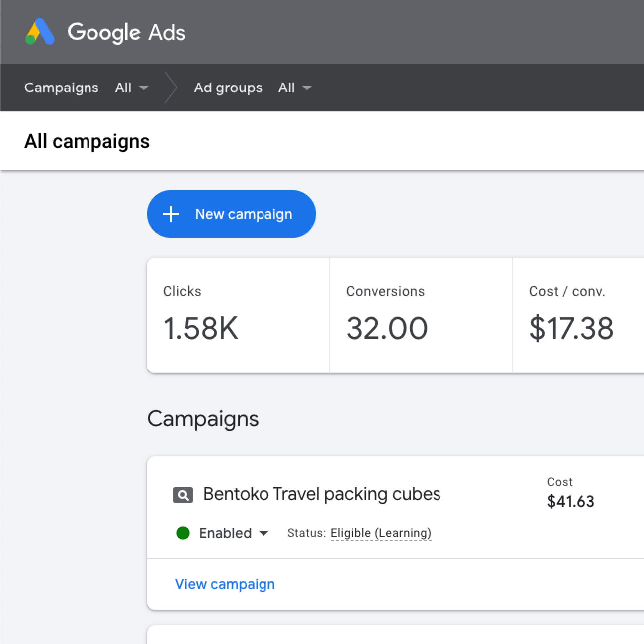
Task: Click the New campaign button
Action: [231, 214]
